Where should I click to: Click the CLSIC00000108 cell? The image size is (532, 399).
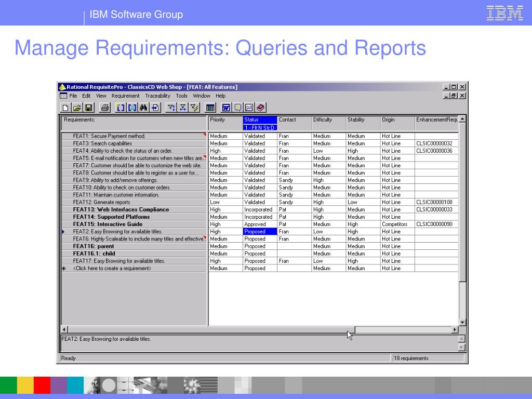point(436,202)
